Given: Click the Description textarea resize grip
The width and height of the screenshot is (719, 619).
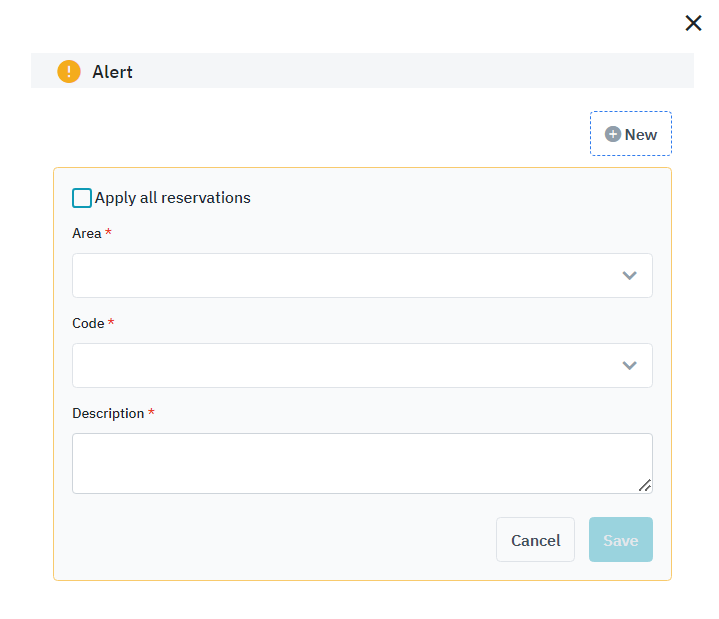Looking at the screenshot, I should click(x=645, y=486).
